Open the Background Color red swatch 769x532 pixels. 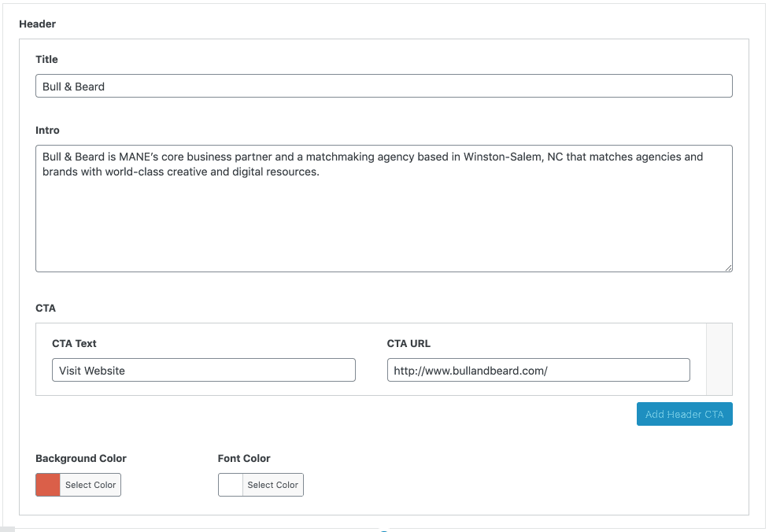[48, 485]
